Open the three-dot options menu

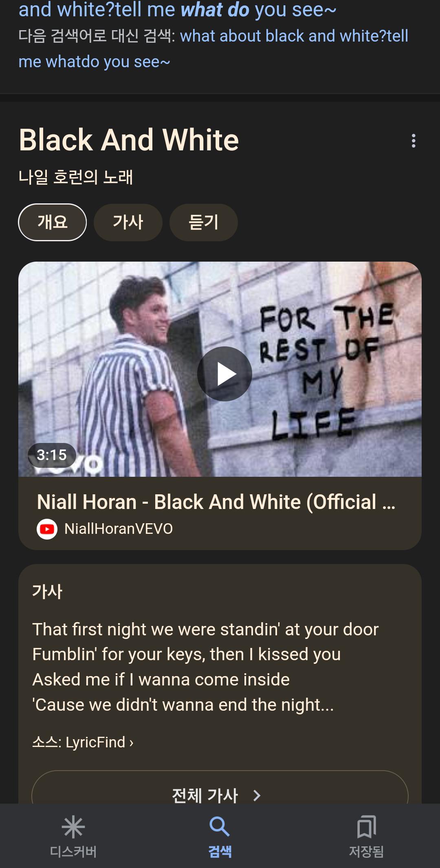(x=414, y=141)
